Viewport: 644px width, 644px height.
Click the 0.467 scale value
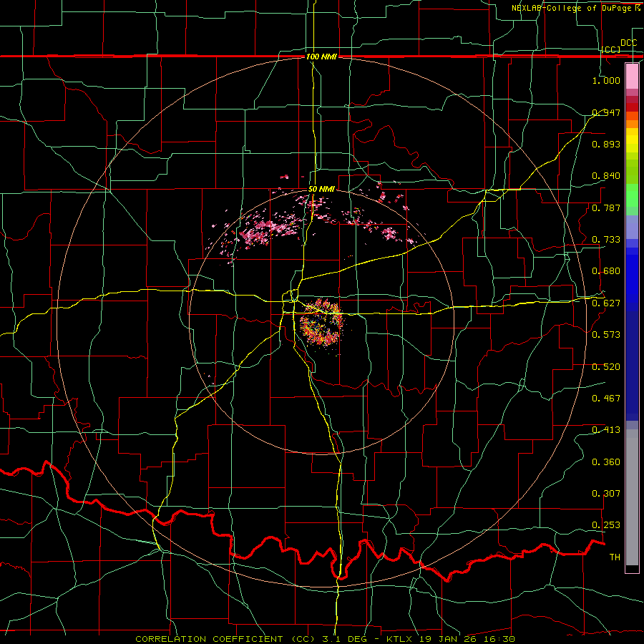click(x=606, y=399)
